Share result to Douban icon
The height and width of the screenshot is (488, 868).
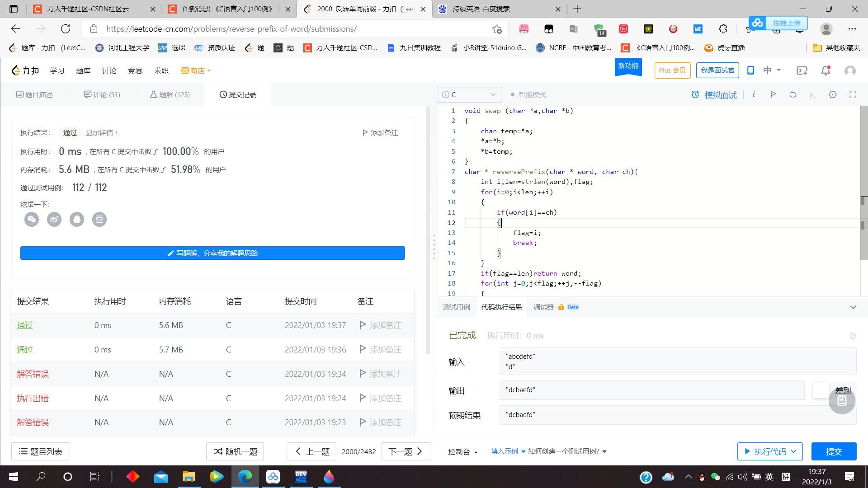coord(99,220)
